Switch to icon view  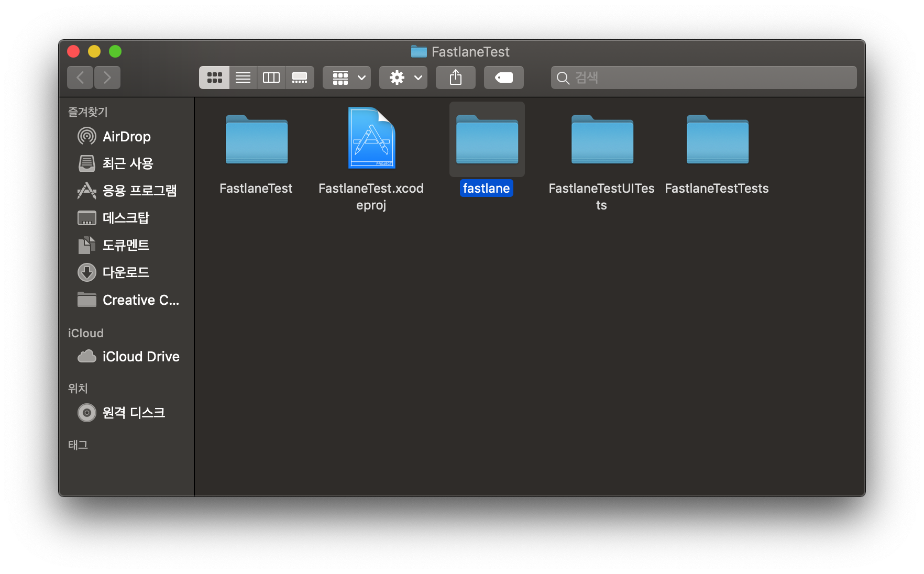[x=214, y=78]
